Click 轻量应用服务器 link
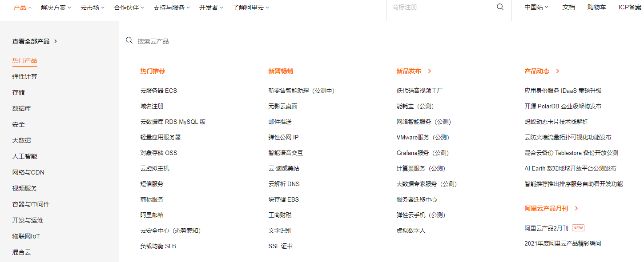644x262 pixels. coord(161,137)
